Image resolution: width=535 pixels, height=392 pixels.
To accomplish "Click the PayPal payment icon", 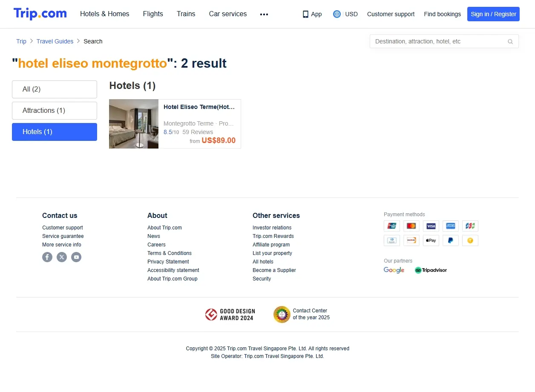I will pyautogui.click(x=451, y=240).
